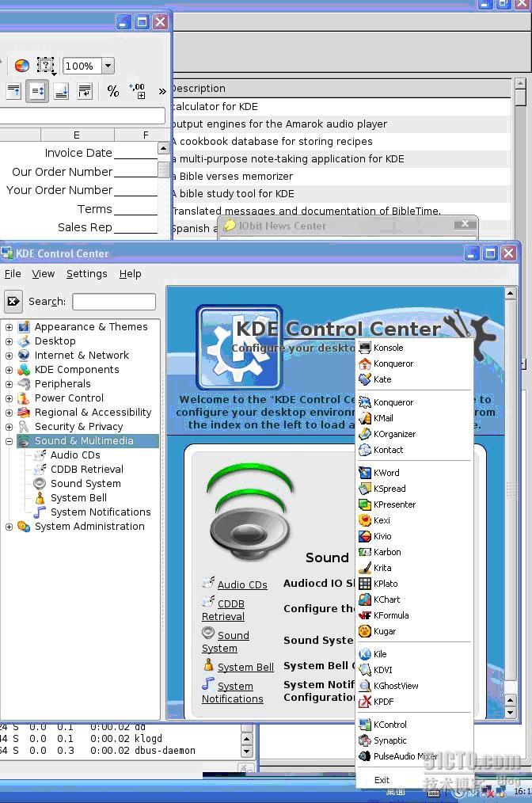Screen dimensions: 532x803
Task: Select the 'klogd' process row
Action: [120, 739]
